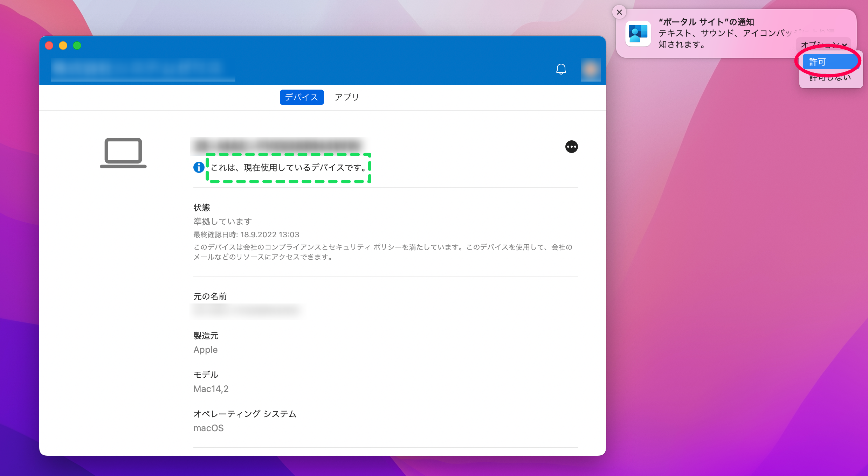Zoom the window with the green button
868x476 pixels.
(77, 45)
